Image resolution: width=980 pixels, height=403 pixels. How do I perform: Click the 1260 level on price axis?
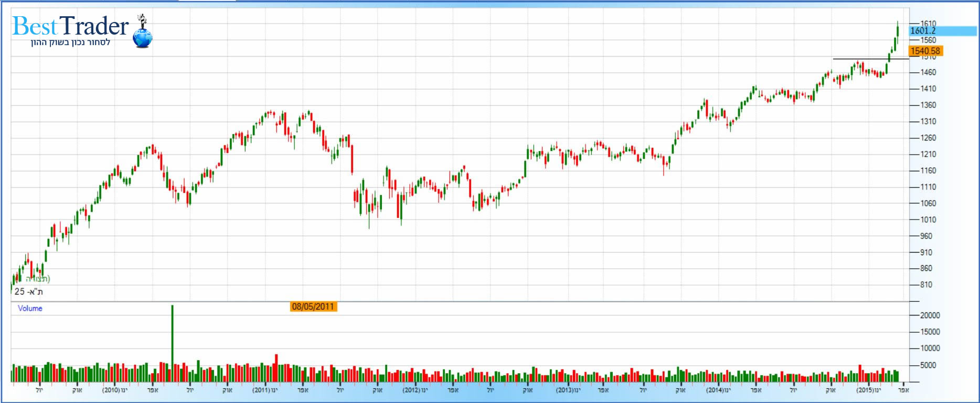point(929,138)
